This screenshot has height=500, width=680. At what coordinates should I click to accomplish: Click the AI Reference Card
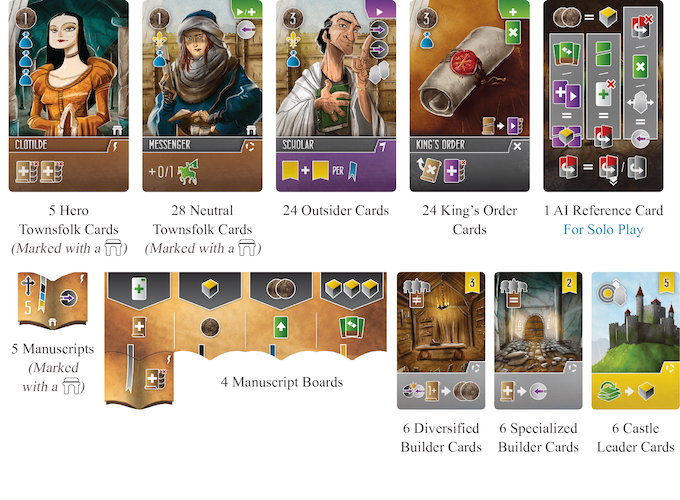(603, 95)
